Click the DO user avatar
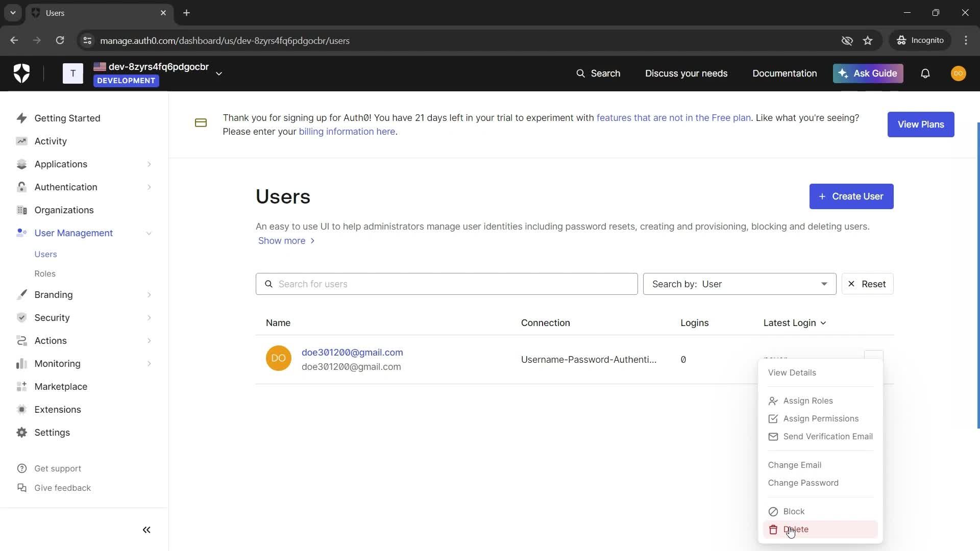Screen dimensions: 980x551 click(279, 358)
